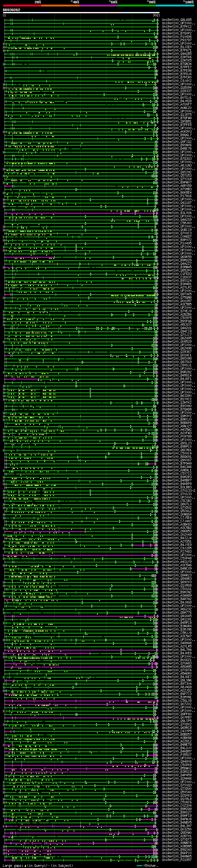Viewport: 197px width, 868px height.
Task: Click the UniRef100_B7Q3U3 label
Action: 177,159
